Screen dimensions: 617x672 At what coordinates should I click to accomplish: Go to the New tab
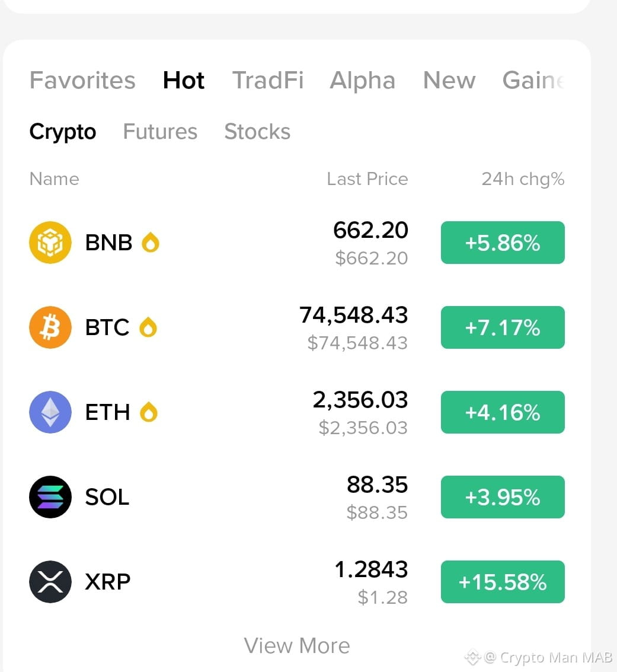pyautogui.click(x=449, y=80)
